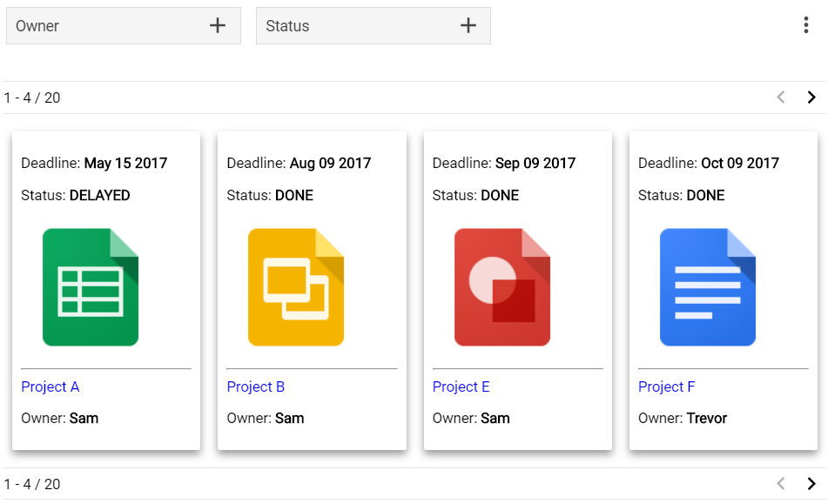Go to next page using bottom arrow
Image resolution: width=828 pixels, height=504 pixels.
[811, 483]
